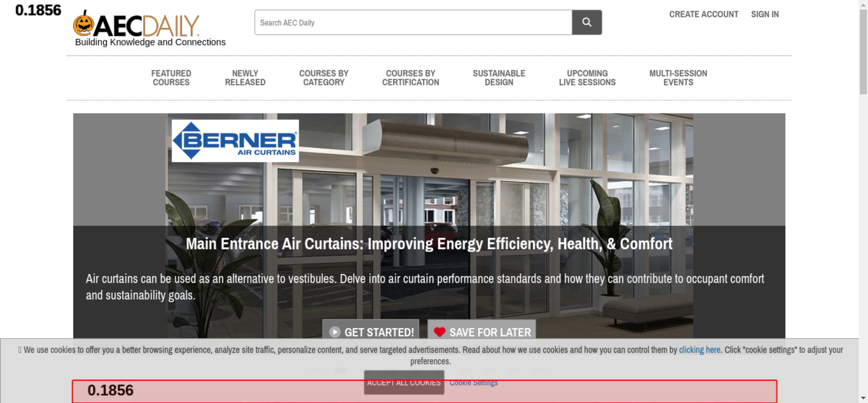Open Courses By Category
The width and height of the screenshot is (868, 403).
pos(324,78)
